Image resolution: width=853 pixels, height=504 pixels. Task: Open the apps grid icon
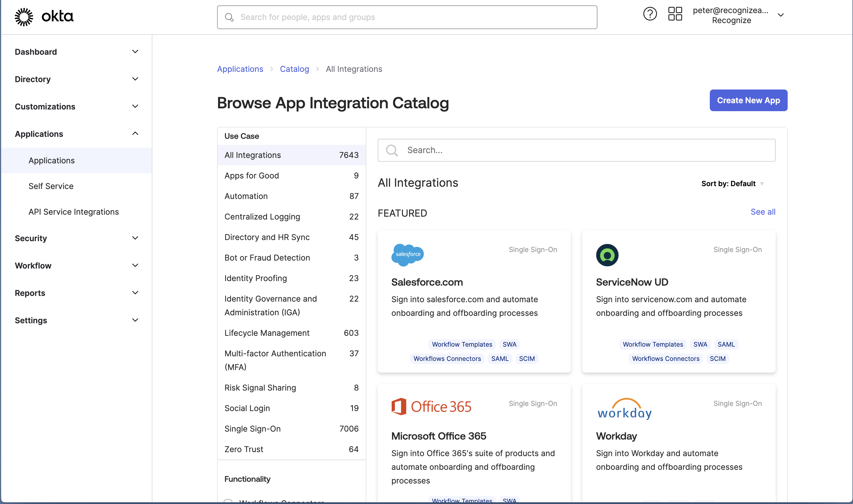coord(675,14)
